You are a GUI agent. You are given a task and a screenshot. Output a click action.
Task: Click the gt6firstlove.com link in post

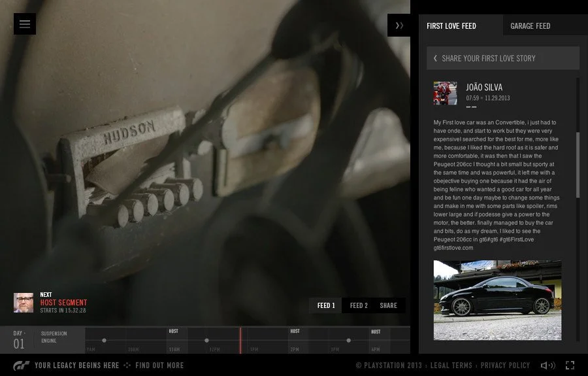tap(453, 248)
